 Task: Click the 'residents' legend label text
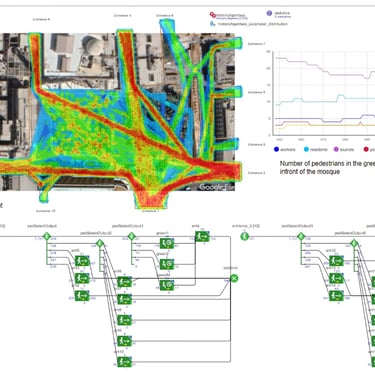point(319,150)
